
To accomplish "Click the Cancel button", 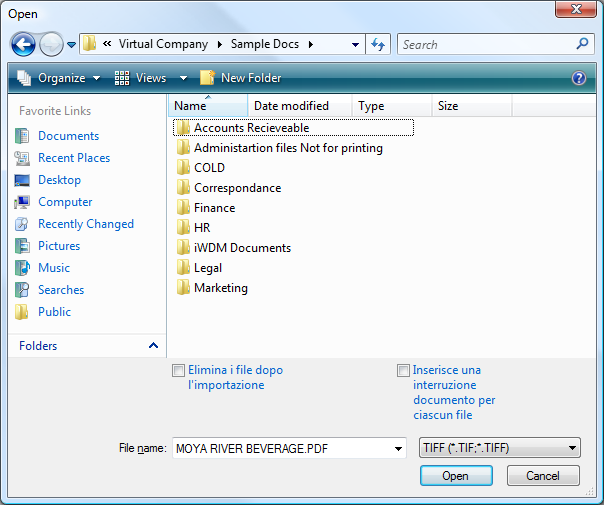I will [543, 476].
